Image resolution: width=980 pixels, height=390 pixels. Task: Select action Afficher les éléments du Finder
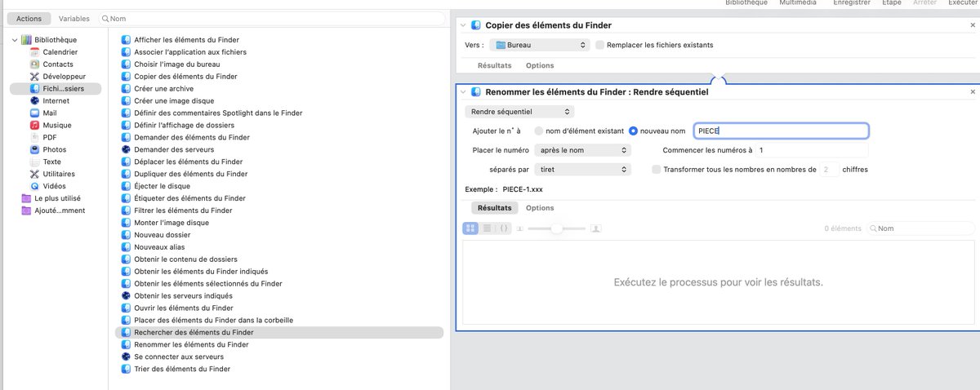pyautogui.click(x=186, y=39)
